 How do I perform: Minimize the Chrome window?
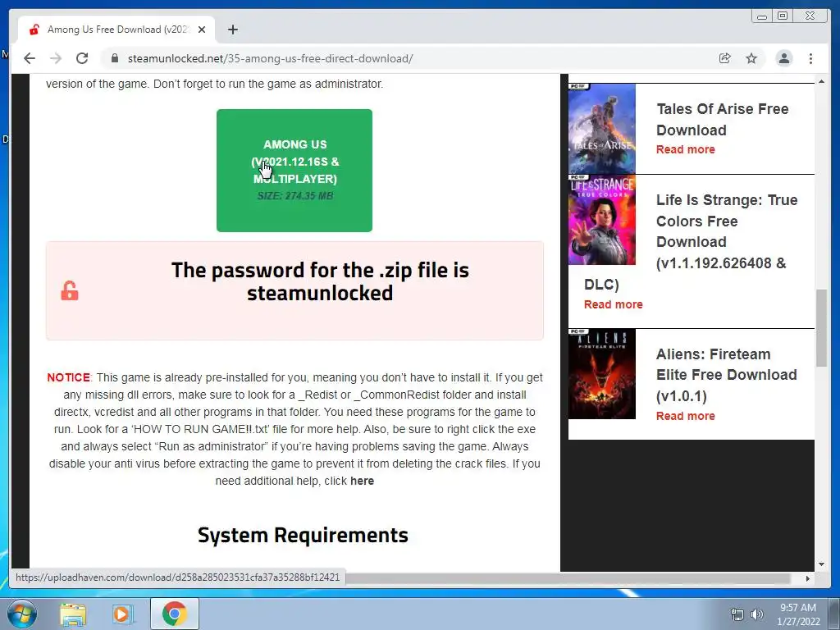tap(762, 16)
